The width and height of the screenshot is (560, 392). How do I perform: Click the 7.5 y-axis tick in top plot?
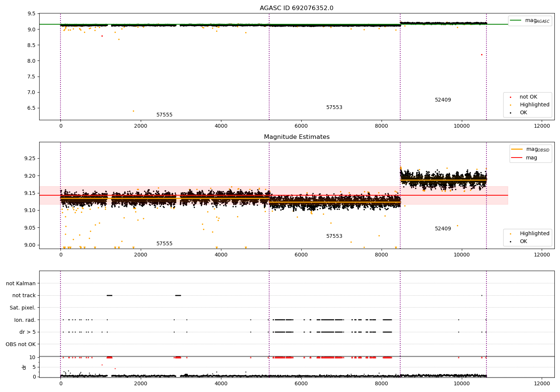(x=32, y=77)
